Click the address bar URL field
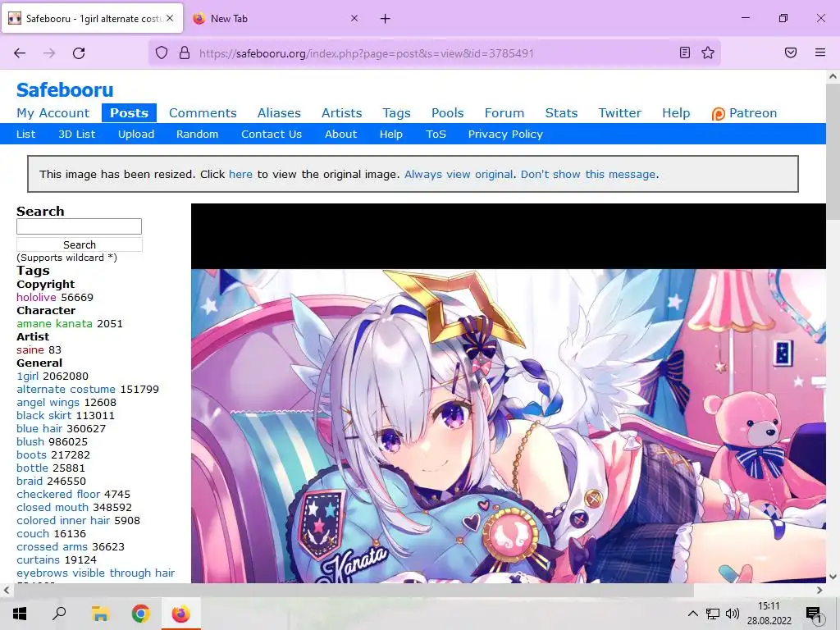The height and width of the screenshot is (630, 840). coord(434,53)
